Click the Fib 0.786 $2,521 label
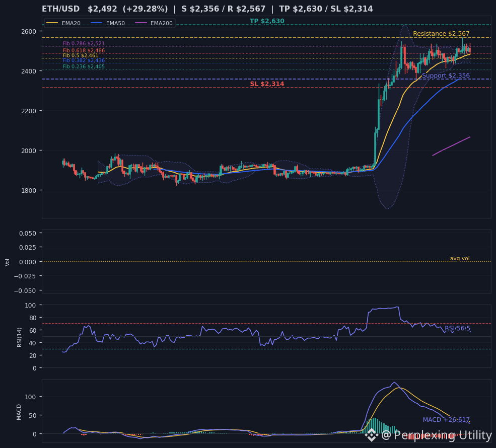This screenshot has width=496, height=448. 84,44
